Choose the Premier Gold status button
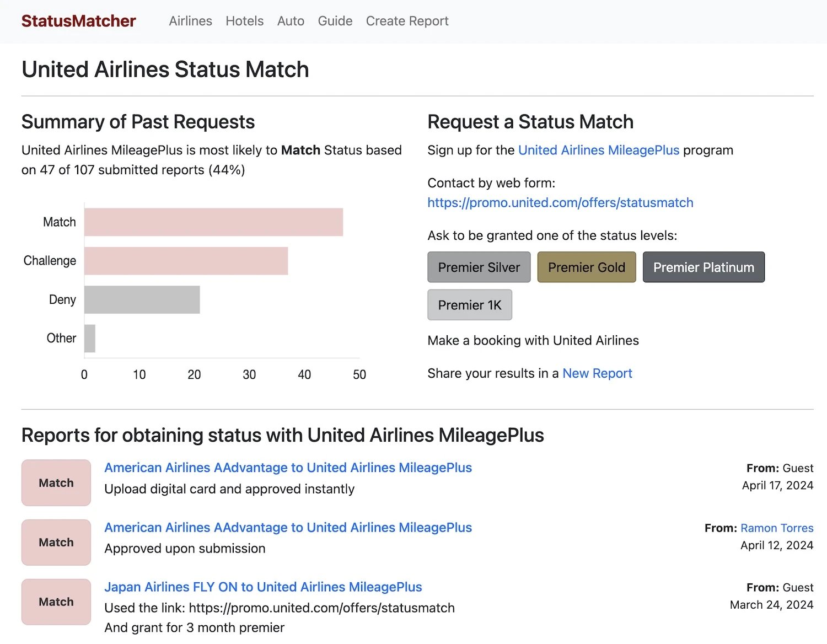The height and width of the screenshot is (644, 827). click(586, 267)
